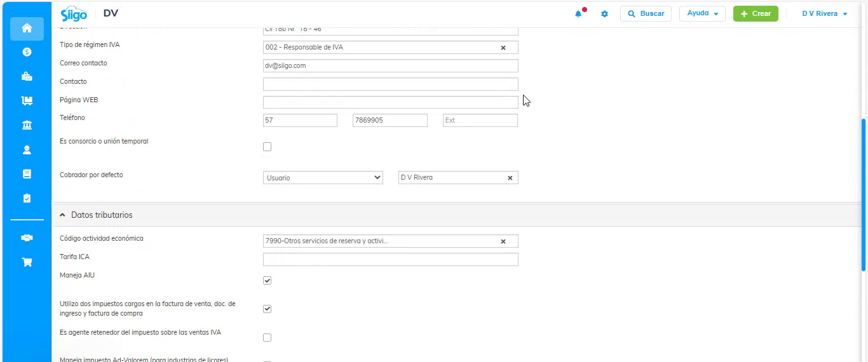Clear the D V Rivera collector selection

click(510, 178)
